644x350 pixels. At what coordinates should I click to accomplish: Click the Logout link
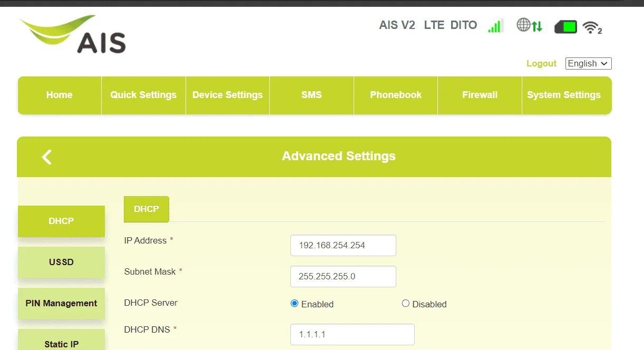coord(541,63)
